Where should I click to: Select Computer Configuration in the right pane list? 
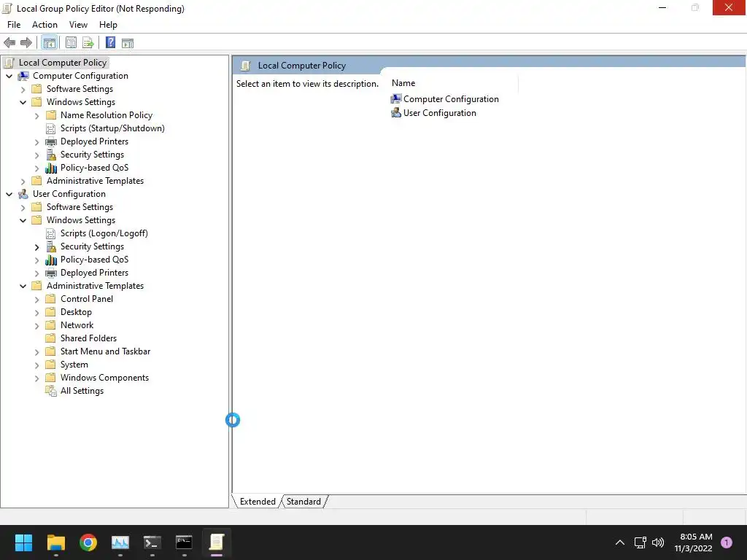point(451,99)
